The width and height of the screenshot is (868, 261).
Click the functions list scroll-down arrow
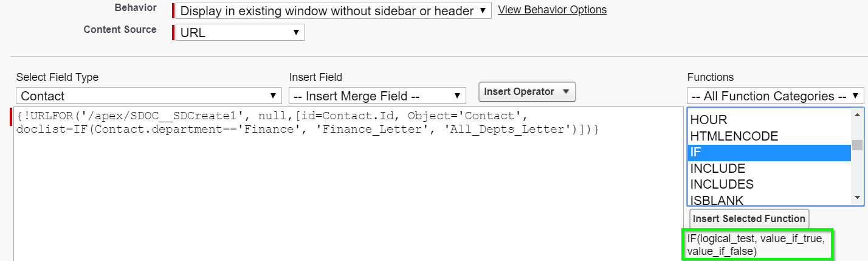pos(857,198)
